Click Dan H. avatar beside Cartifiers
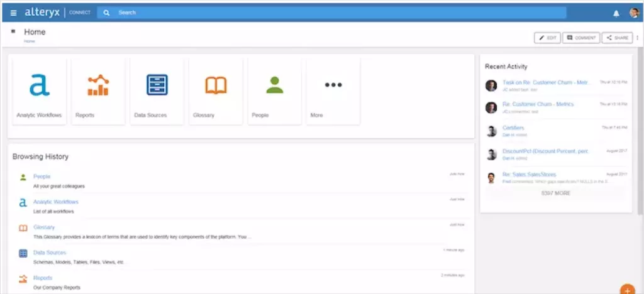644x294 pixels. click(491, 131)
